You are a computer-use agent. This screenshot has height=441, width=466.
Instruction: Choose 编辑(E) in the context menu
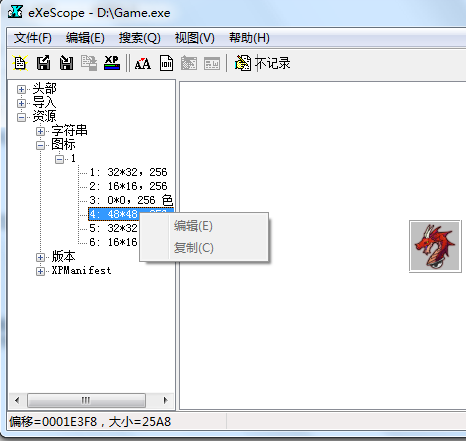(204, 226)
